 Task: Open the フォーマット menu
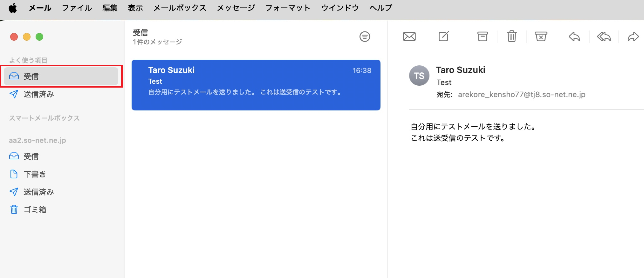(288, 8)
